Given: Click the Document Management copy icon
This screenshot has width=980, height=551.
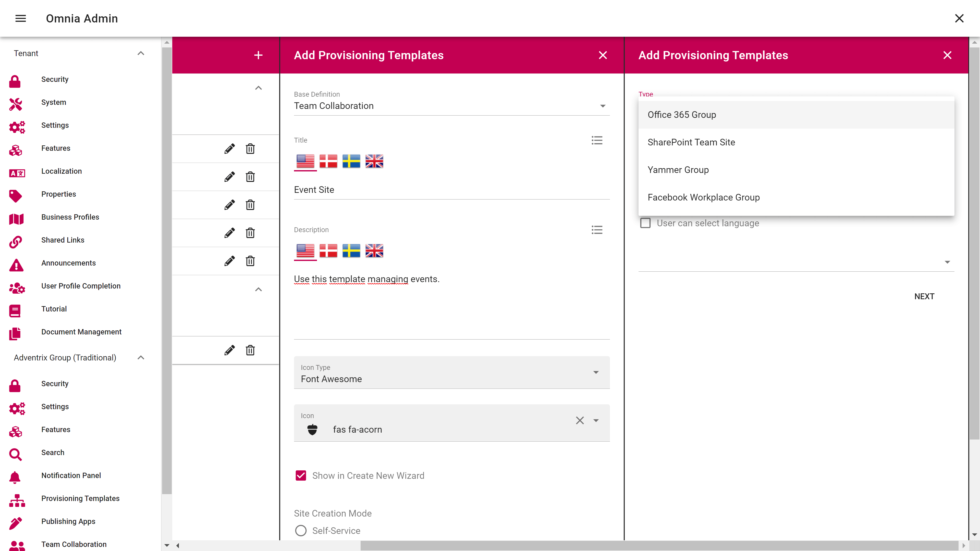Looking at the screenshot, I should [x=15, y=334].
